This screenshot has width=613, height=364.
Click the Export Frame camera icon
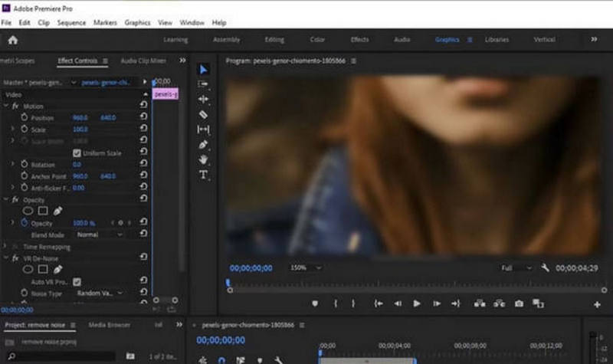pos(519,303)
